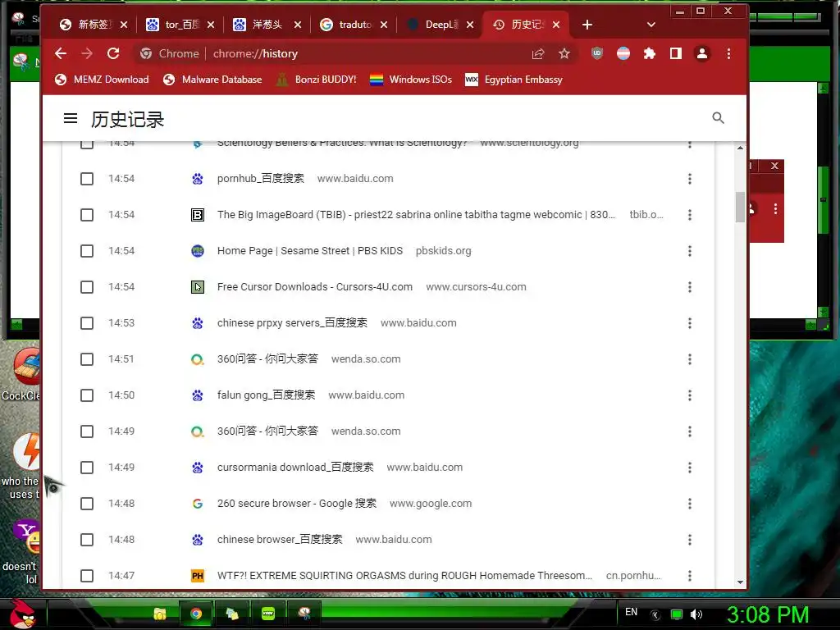Click the EN language indicator

(x=631, y=612)
